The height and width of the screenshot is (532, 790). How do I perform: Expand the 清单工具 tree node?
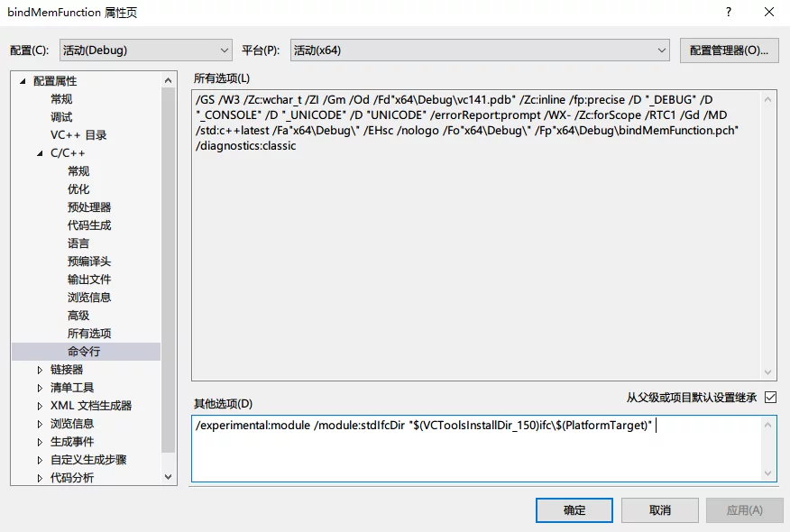pyautogui.click(x=40, y=388)
